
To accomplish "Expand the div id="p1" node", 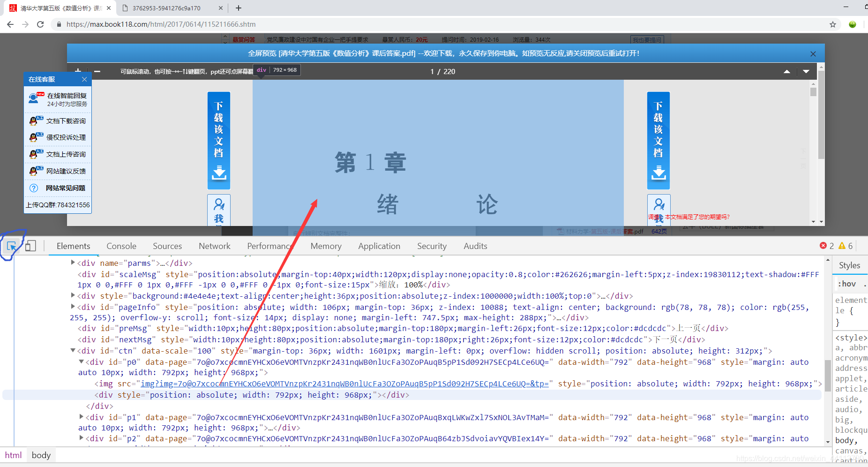I will point(81,417).
